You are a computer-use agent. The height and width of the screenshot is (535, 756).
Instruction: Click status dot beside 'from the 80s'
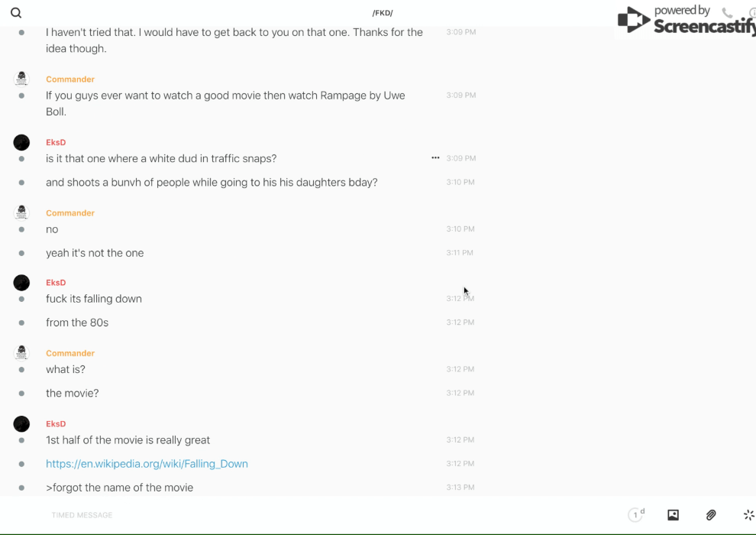point(21,323)
